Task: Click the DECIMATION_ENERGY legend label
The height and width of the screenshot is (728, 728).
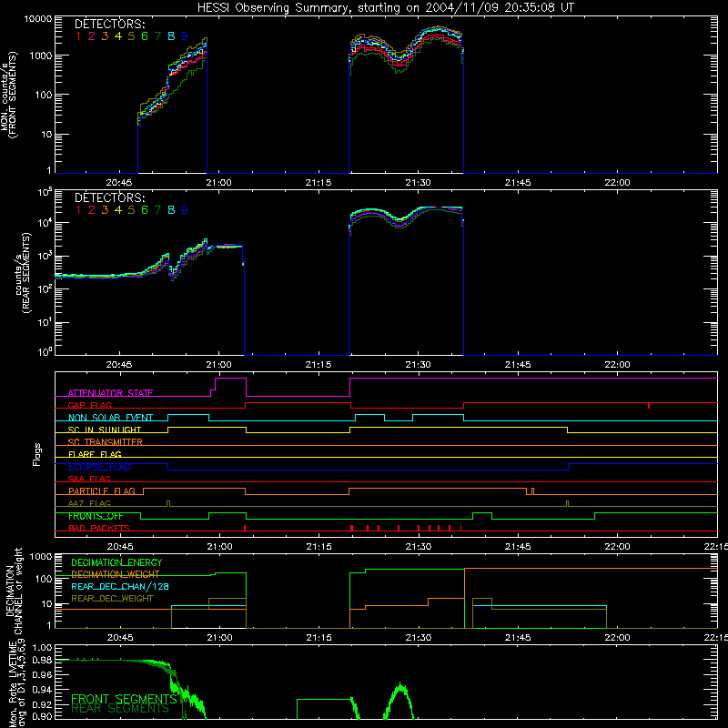Action: click(x=116, y=562)
